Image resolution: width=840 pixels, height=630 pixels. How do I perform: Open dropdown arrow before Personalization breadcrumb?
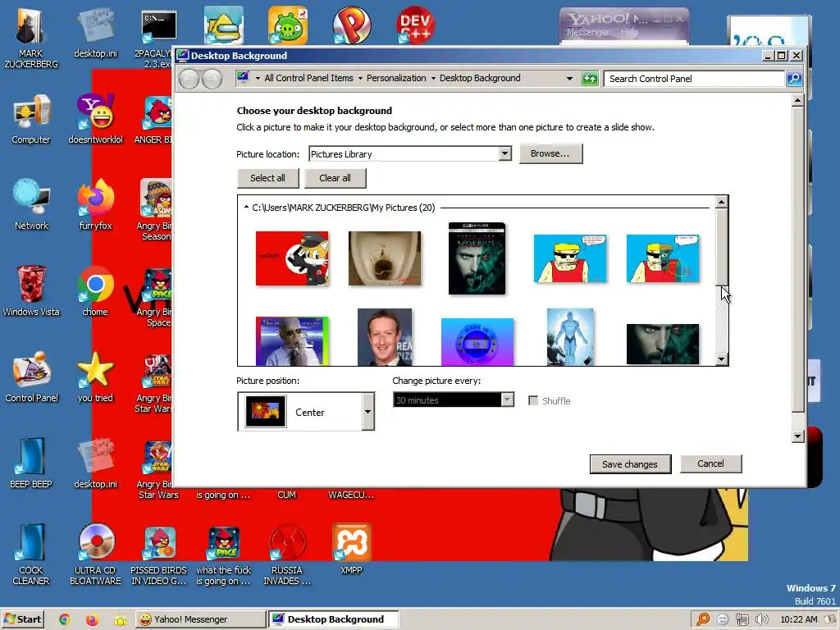click(360, 78)
